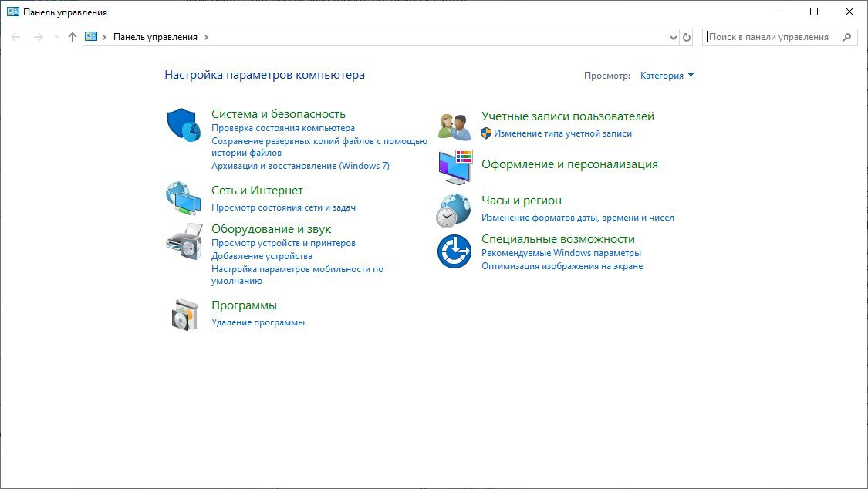
Task: Click Оптимизация изображения на экране link
Action: pos(562,266)
